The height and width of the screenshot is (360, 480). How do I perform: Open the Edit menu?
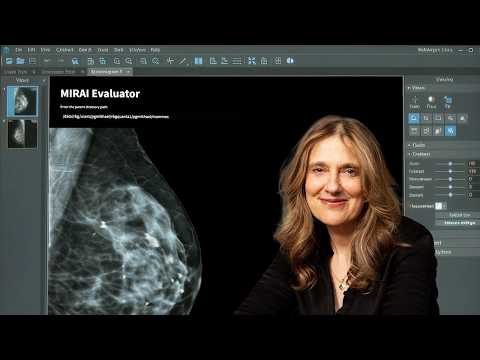coord(31,50)
